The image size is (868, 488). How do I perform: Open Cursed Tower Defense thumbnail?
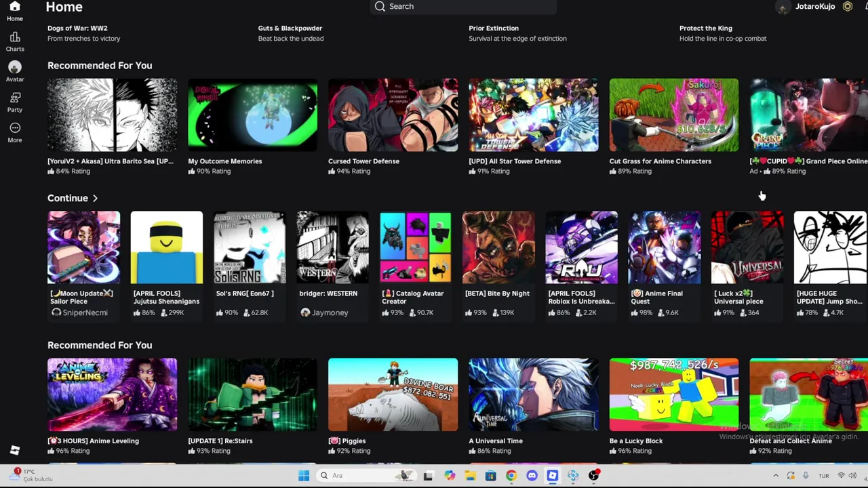coord(393,115)
